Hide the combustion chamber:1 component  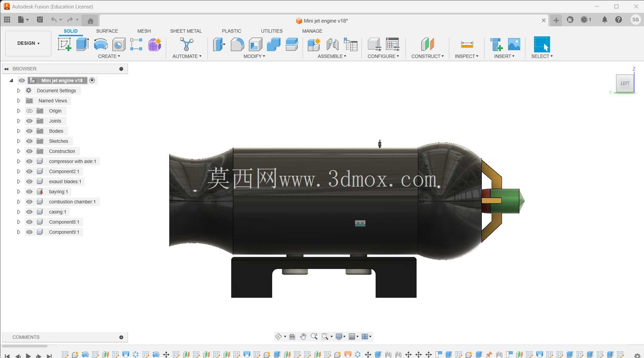click(30, 202)
